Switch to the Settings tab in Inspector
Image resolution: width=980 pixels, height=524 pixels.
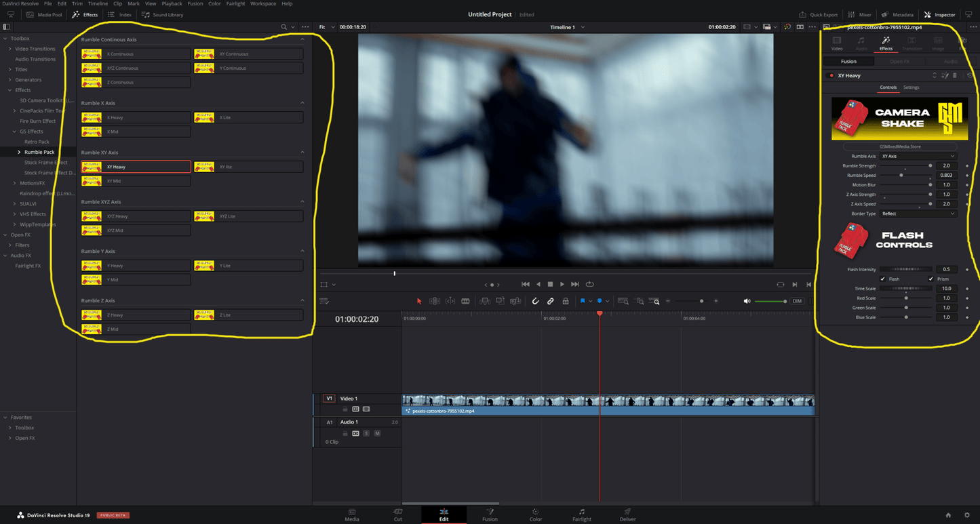912,87
